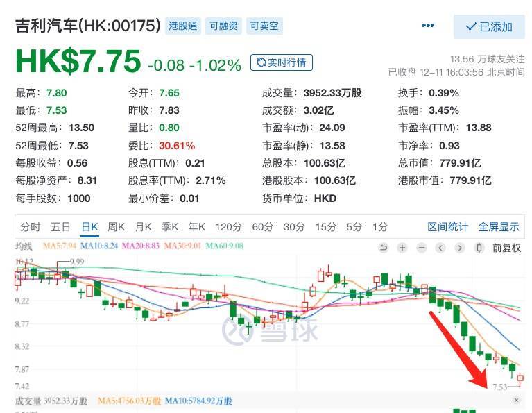
Task: Click the chart pan left arrow icon
Action: point(440,248)
